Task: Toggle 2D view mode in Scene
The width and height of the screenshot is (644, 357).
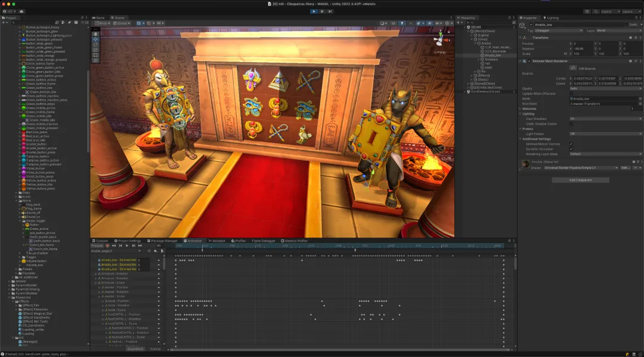Action: (394, 23)
